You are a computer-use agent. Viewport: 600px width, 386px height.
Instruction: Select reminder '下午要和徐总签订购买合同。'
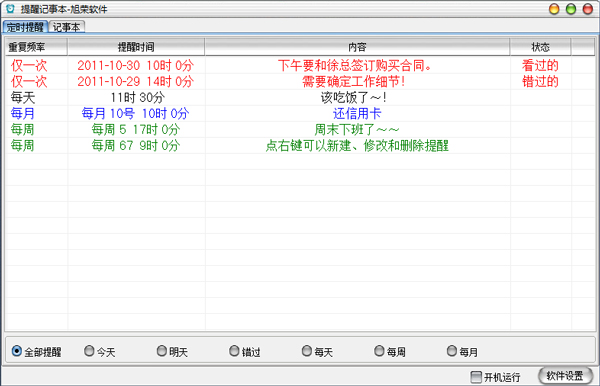[x=355, y=66]
